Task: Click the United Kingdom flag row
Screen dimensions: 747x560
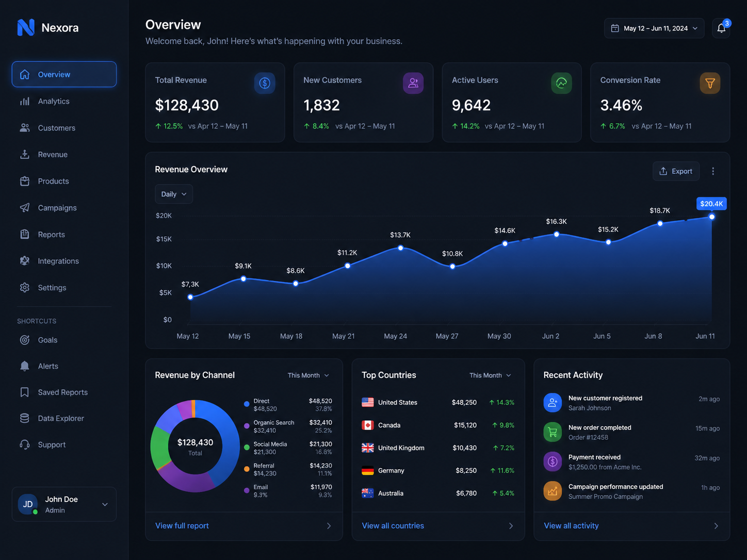Action: click(438, 448)
